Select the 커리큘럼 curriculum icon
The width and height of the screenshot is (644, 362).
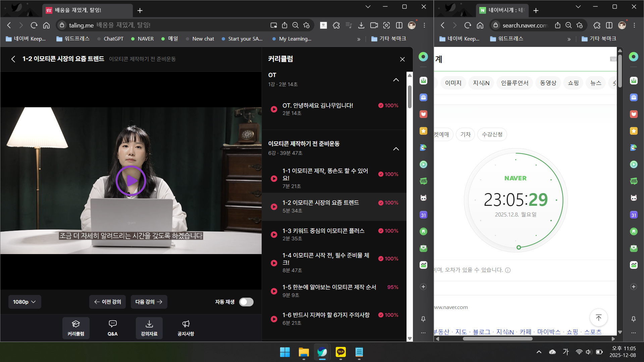[x=76, y=328]
